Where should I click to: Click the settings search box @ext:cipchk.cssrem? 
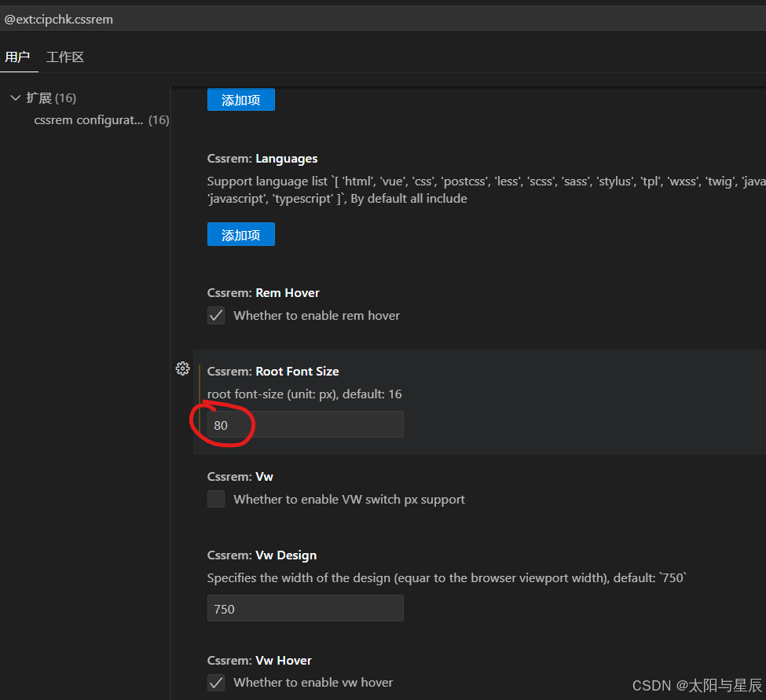click(383, 20)
